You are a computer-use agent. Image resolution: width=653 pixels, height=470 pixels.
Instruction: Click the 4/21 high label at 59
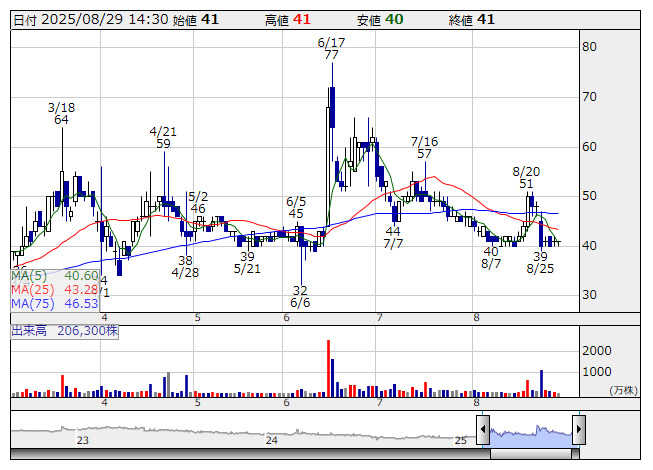point(163,138)
